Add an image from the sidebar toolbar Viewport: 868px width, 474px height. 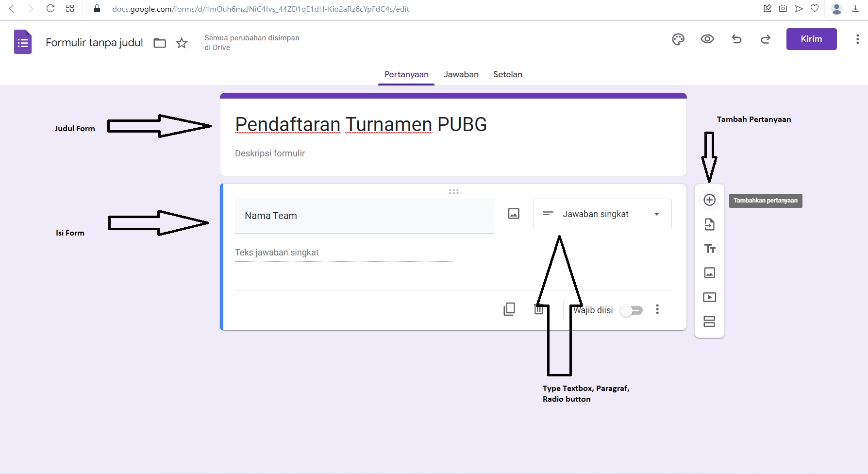(x=709, y=273)
